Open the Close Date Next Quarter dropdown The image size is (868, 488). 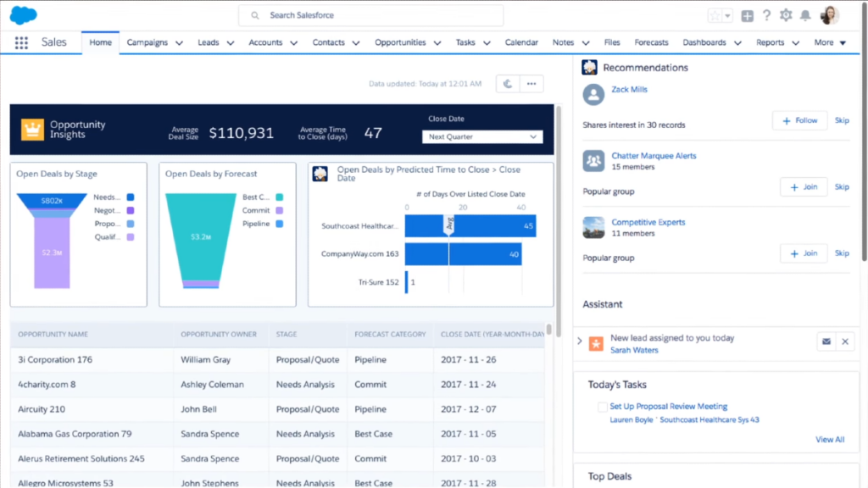482,136
